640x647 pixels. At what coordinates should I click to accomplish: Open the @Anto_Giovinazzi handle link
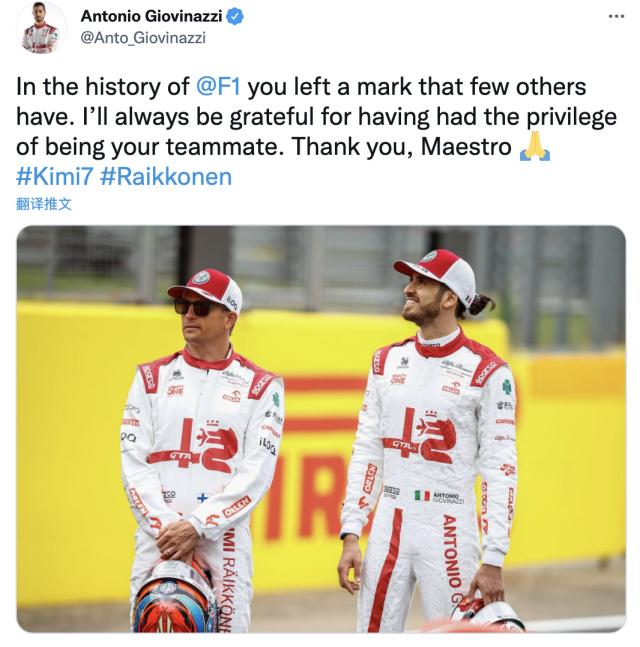tap(143, 38)
